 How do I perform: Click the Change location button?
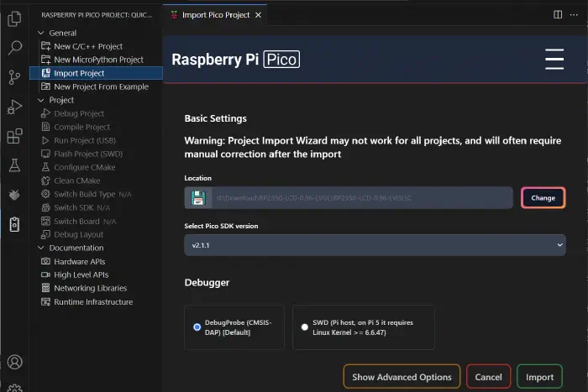pos(543,198)
